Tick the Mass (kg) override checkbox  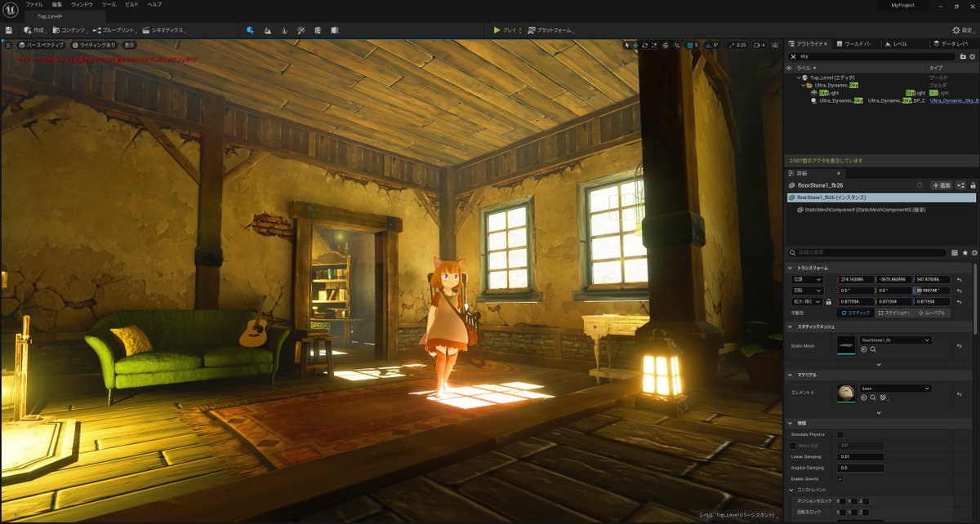[x=793, y=445]
